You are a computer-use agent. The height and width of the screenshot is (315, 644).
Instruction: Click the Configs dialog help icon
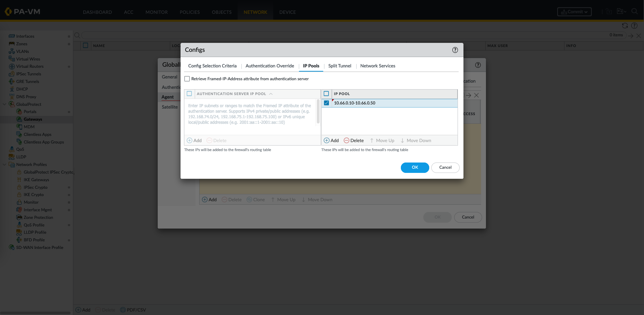coord(455,50)
